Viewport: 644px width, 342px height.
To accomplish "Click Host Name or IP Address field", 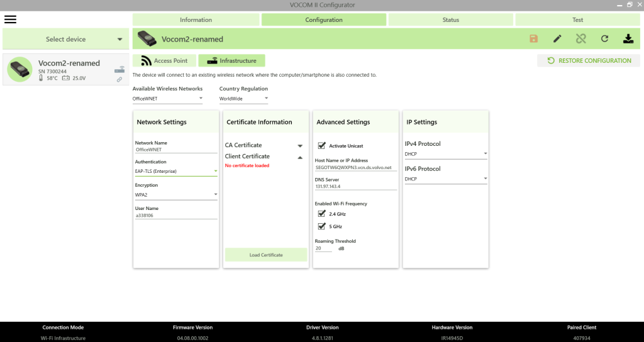I will click(356, 167).
